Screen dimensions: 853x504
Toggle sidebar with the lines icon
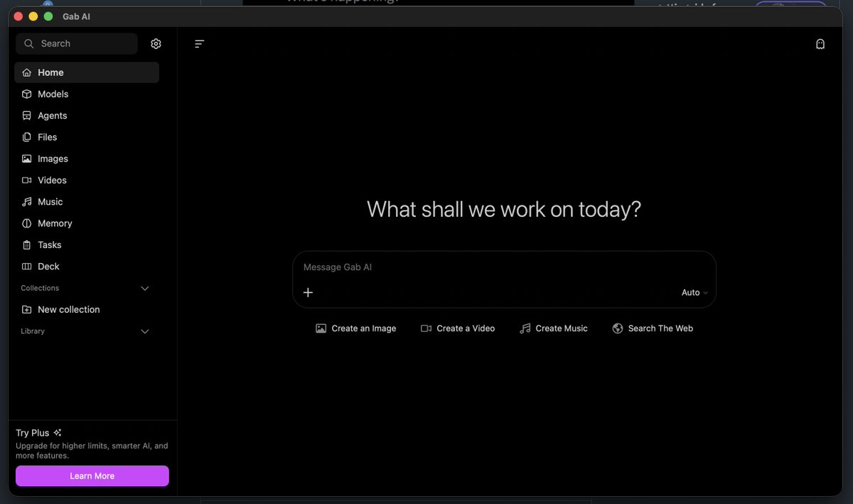(199, 44)
